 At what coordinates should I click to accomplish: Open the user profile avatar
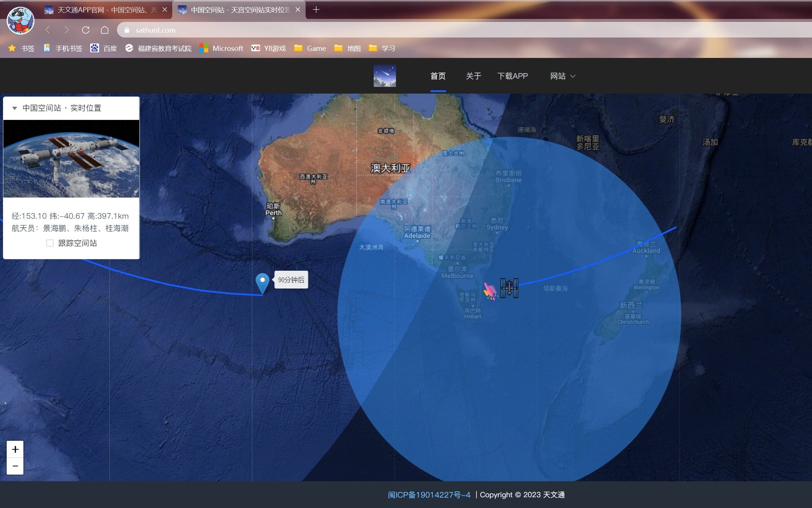[x=20, y=20]
